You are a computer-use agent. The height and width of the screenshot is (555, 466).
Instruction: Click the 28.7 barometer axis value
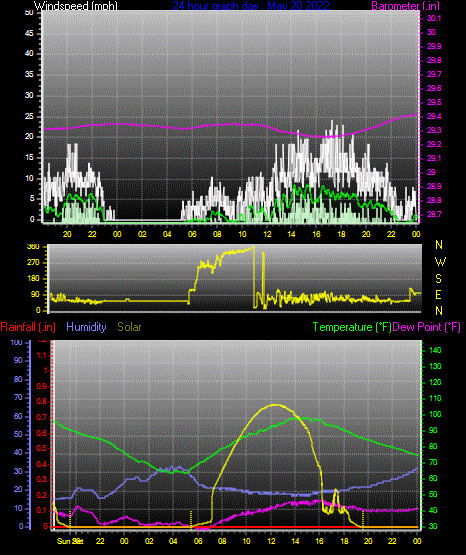click(x=434, y=214)
